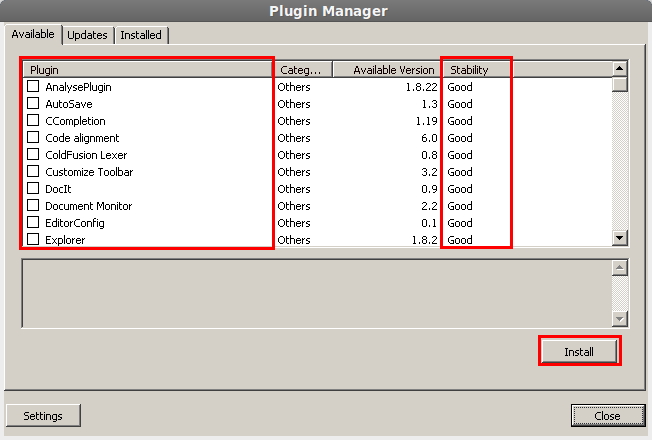Open the Installed tab
Screen dimensions: 652x440
140,35
